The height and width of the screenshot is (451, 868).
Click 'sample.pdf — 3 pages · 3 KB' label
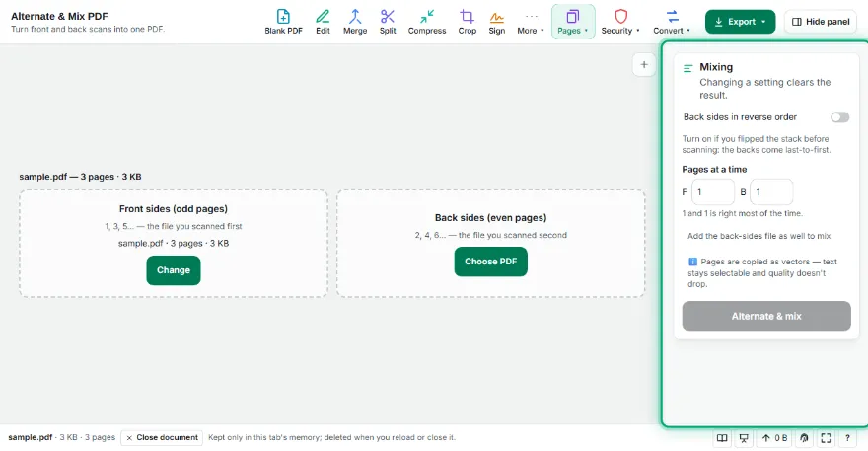(x=80, y=177)
